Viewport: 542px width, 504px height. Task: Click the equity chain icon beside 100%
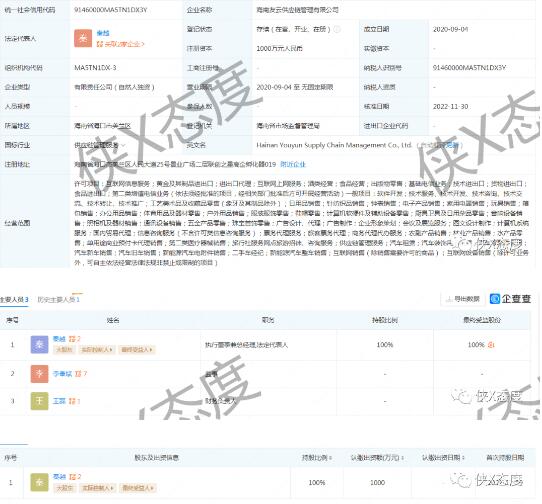click(x=491, y=345)
